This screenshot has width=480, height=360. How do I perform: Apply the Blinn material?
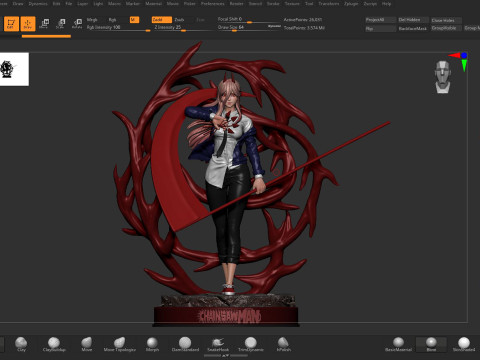(x=431, y=344)
